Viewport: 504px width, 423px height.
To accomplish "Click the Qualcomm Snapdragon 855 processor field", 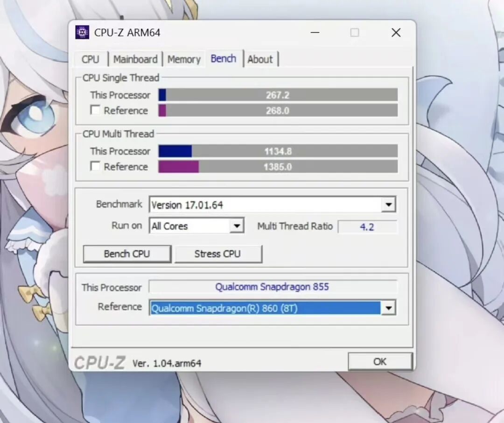I will 273,287.
